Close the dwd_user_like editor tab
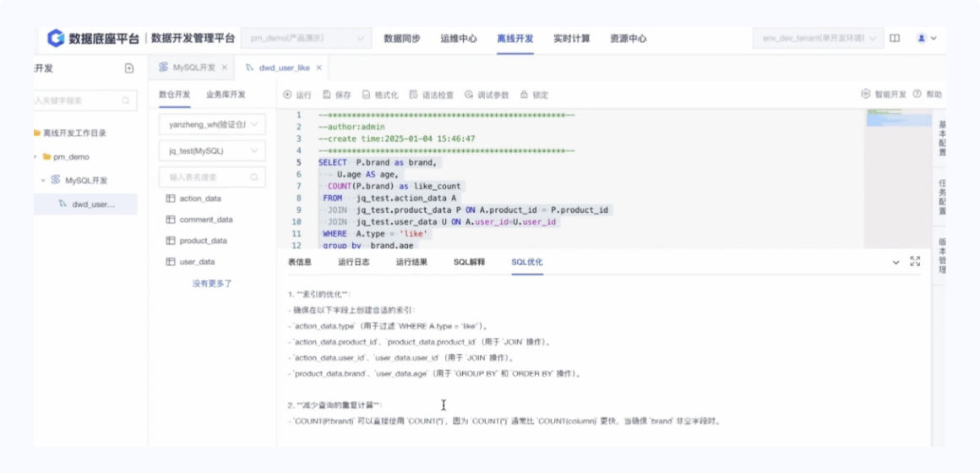This screenshot has width=980, height=473. click(318, 68)
